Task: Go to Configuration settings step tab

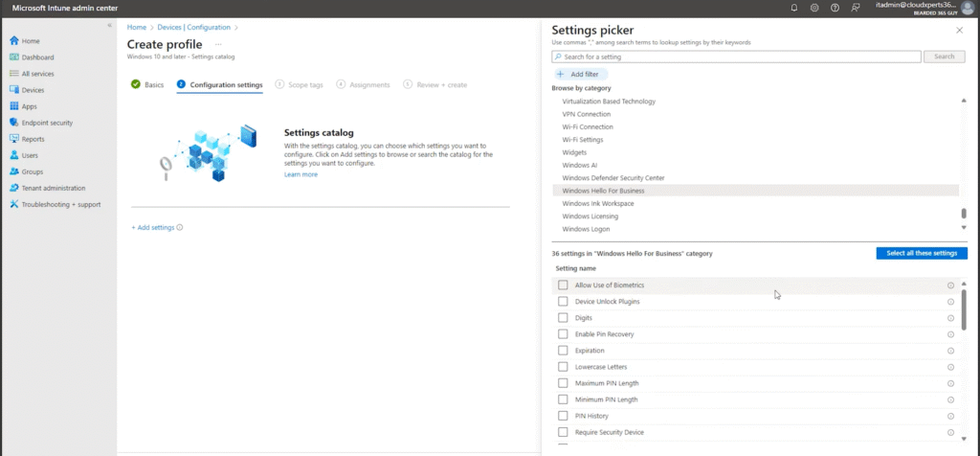Action: (220, 84)
